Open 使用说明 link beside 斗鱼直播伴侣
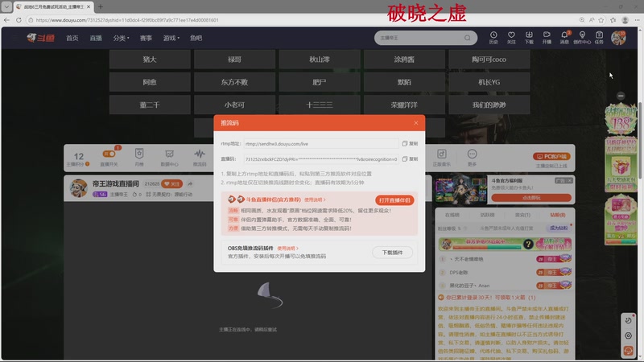Image resolution: width=644 pixels, height=362 pixels. (x=315, y=200)
